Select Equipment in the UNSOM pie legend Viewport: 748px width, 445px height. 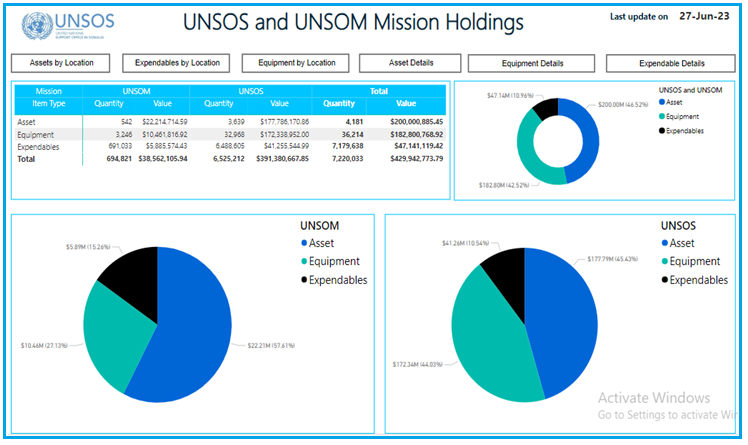click(x=330, y=261)
